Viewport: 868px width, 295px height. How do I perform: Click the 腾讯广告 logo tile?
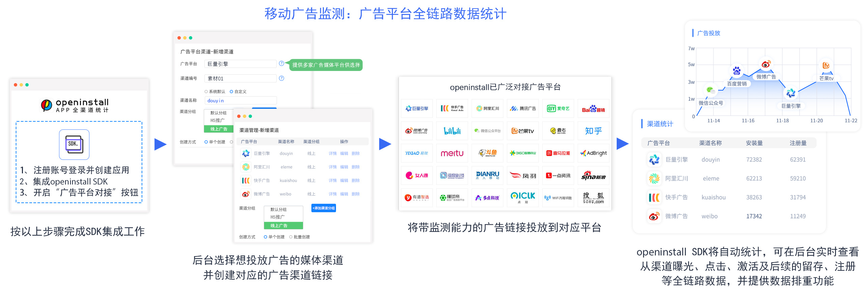click(523, 108)
